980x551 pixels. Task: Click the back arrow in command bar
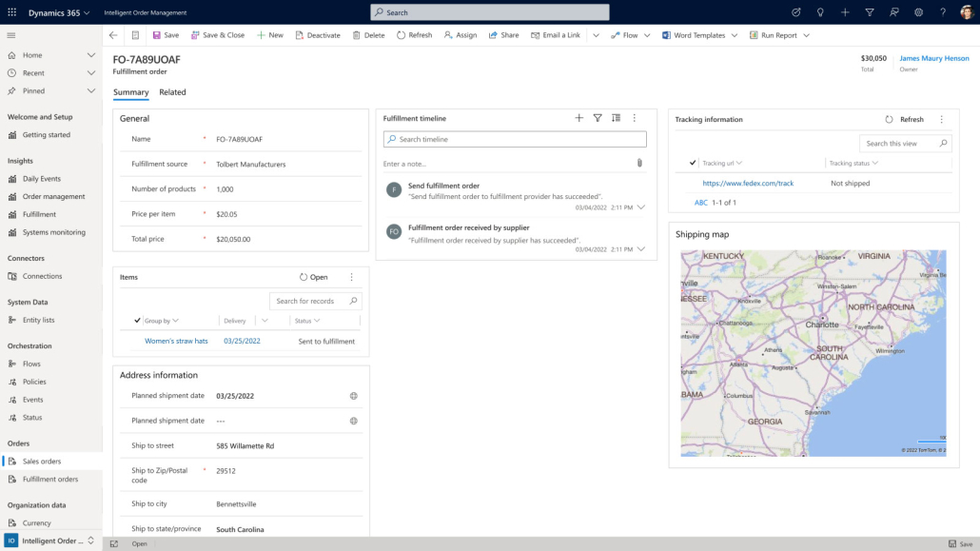(x=113, y=35)
